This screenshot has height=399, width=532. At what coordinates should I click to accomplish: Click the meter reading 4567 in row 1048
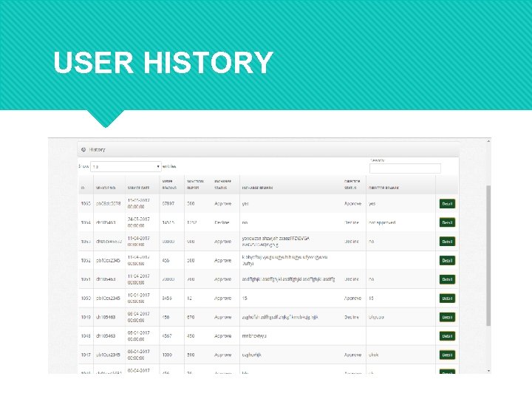tap(167, 336)
